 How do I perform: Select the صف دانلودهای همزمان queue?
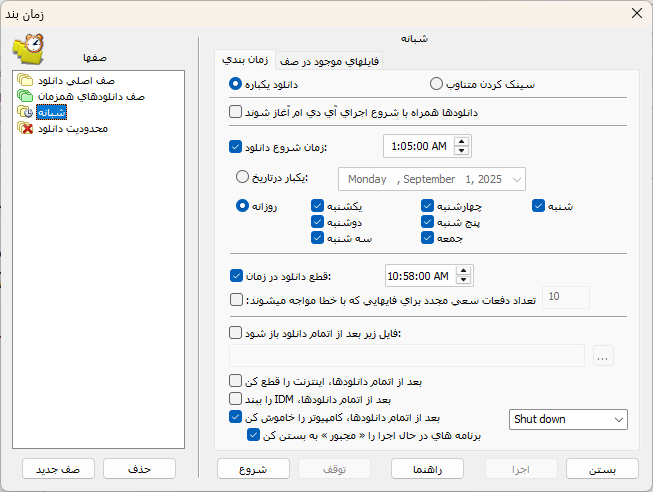91,96
